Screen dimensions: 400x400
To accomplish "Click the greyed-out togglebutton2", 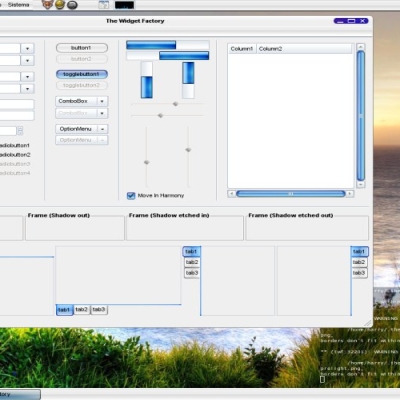I will click(82, 85).
